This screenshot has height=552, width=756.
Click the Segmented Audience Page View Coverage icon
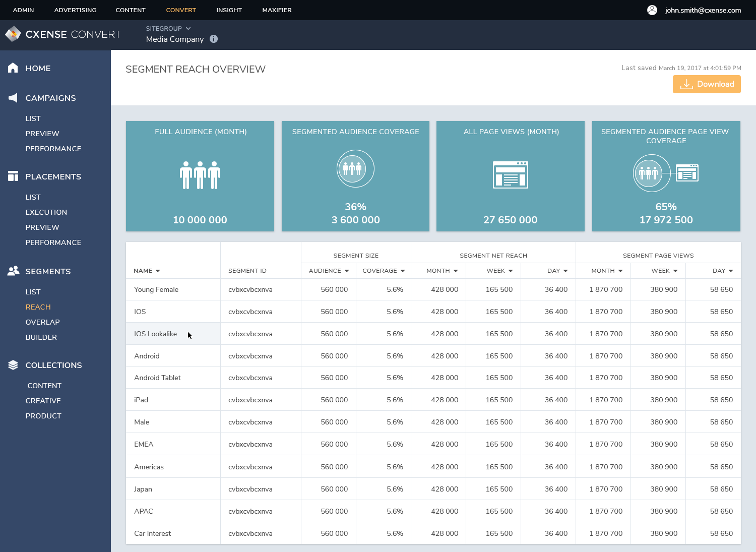[x=666, y=173]
